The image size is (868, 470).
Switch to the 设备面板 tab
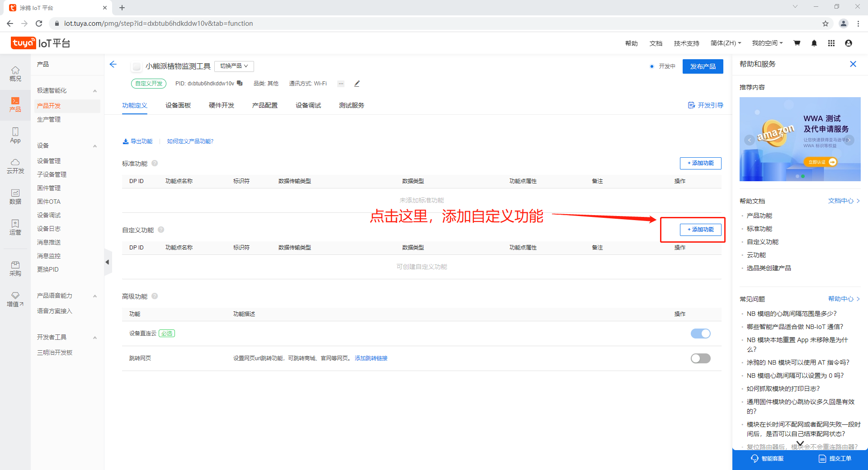178,105
